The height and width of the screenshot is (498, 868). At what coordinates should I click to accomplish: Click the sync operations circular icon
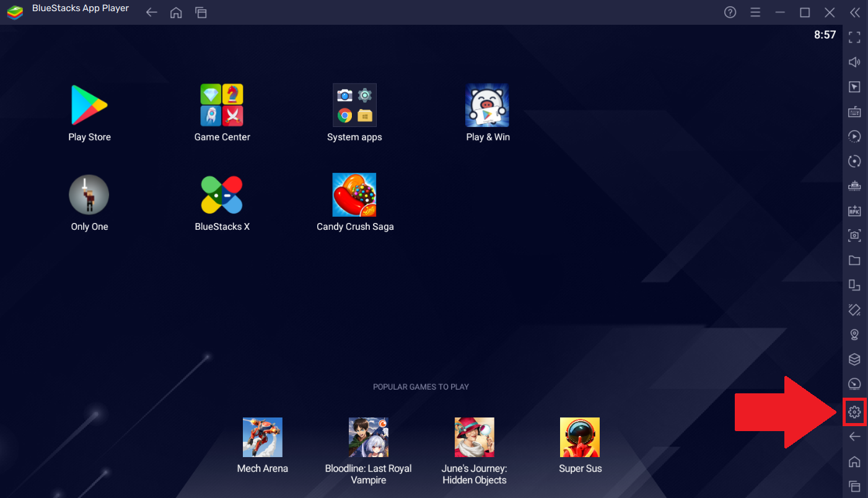[854, 161]
